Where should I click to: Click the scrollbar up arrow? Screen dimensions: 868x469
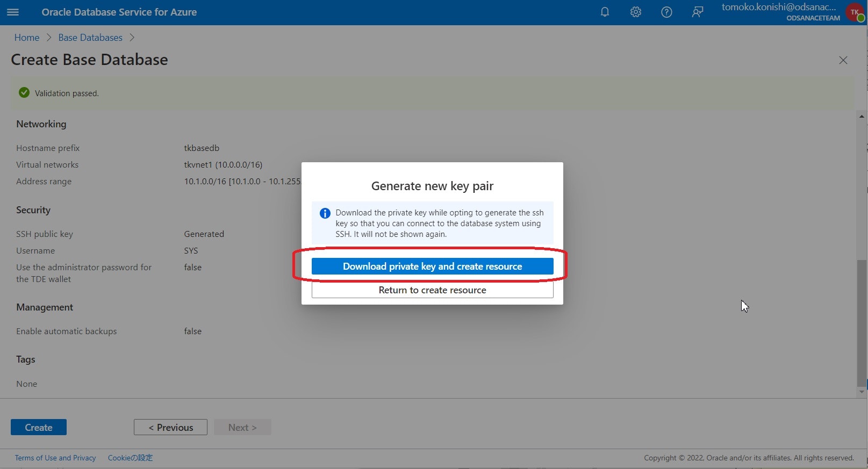pyautogui.click(x=862, y=116)
